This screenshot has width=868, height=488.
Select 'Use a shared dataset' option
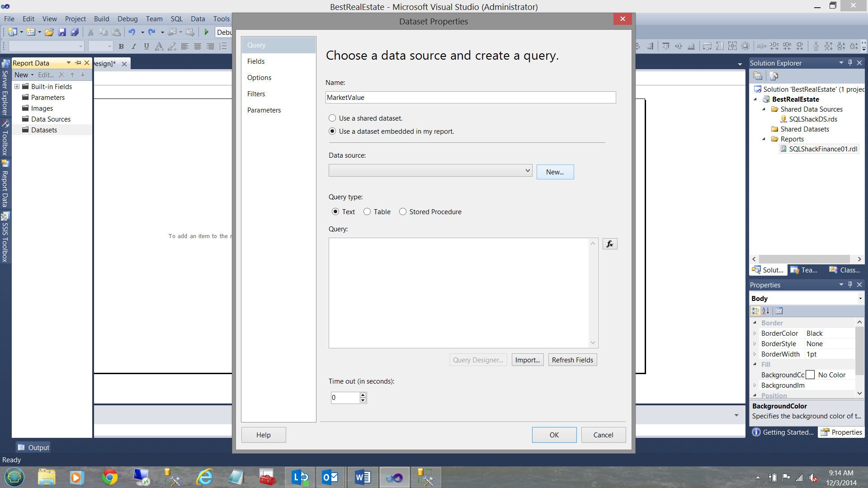pyautogui.click(x=332, y=118)
